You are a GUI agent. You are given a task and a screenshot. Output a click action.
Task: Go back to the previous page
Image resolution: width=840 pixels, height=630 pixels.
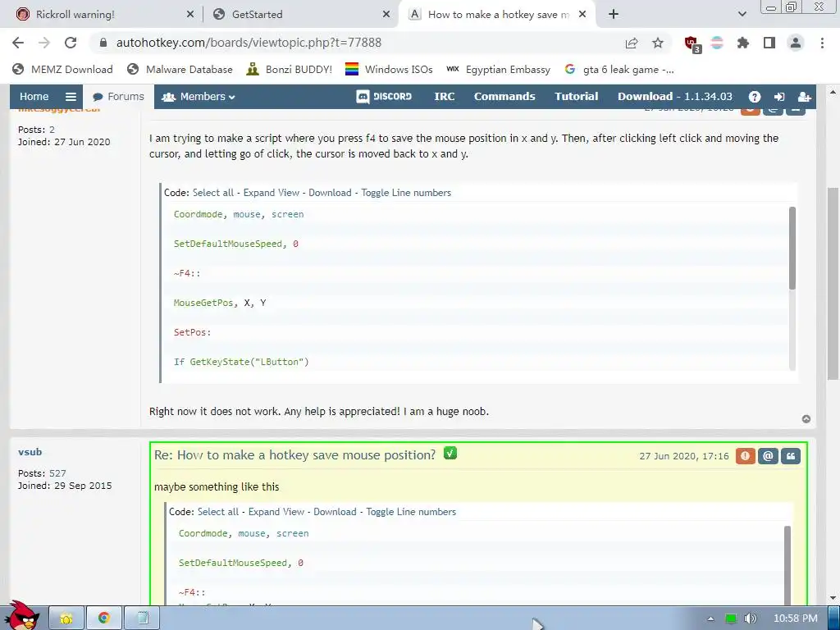pyautogui.click(x=18, y=43)
